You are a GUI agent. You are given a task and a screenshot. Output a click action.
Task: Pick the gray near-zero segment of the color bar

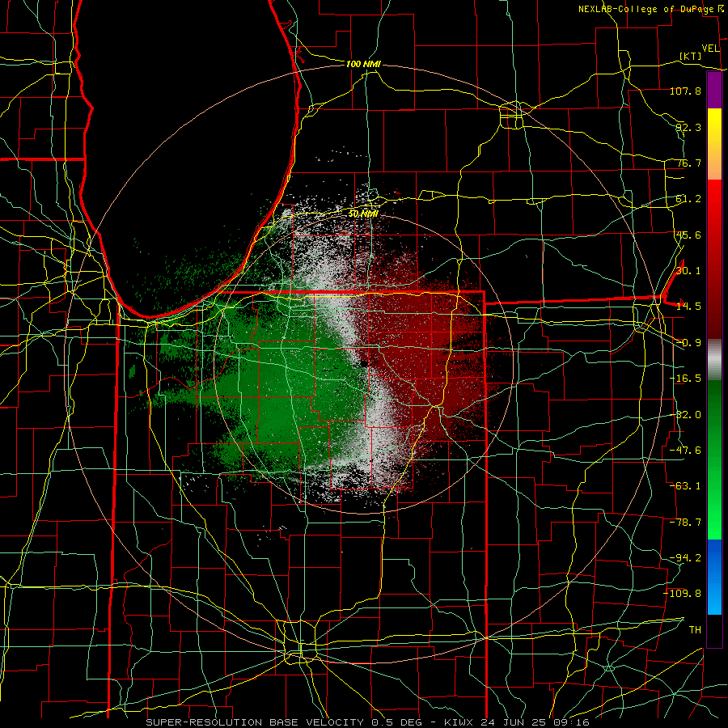click(714, 360)
